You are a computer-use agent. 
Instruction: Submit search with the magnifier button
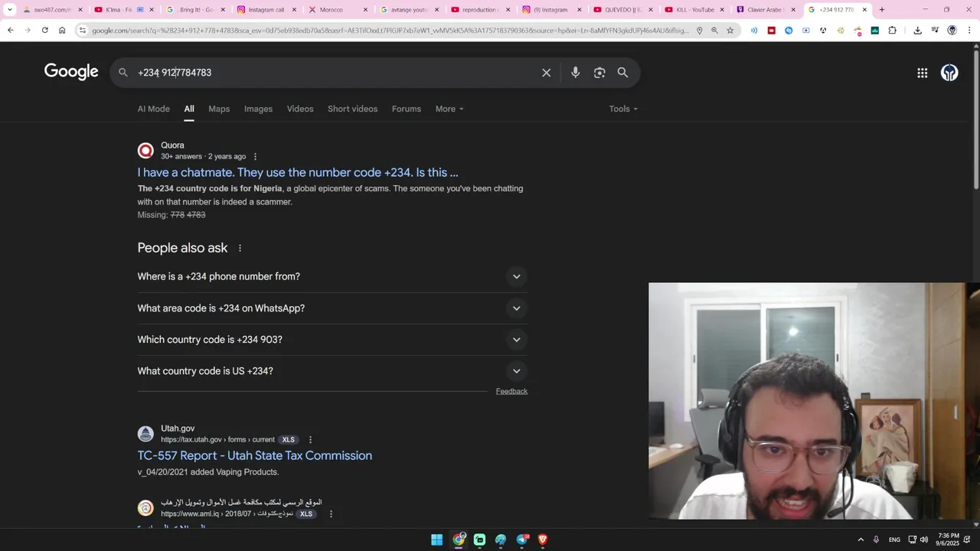tap(622, 73)
